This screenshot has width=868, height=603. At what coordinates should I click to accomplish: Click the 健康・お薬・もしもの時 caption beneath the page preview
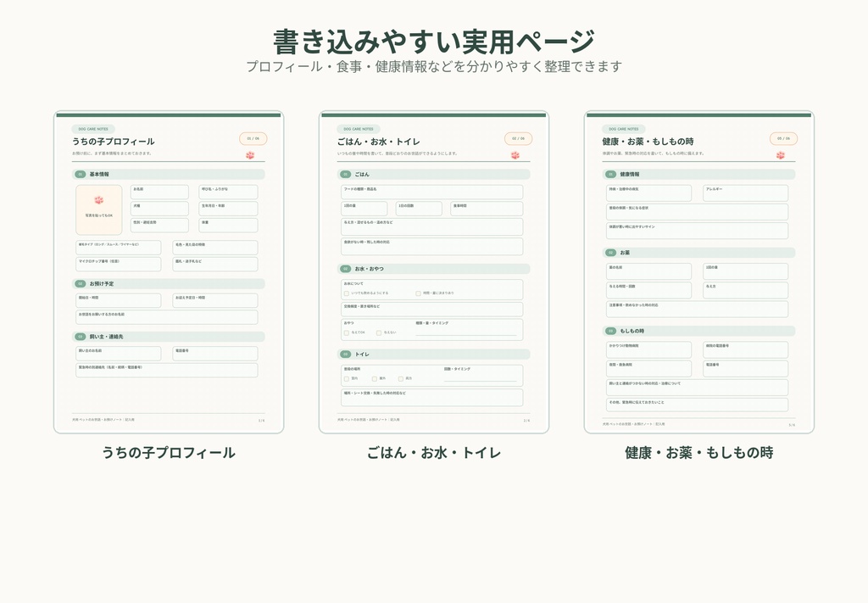(698, 453)
